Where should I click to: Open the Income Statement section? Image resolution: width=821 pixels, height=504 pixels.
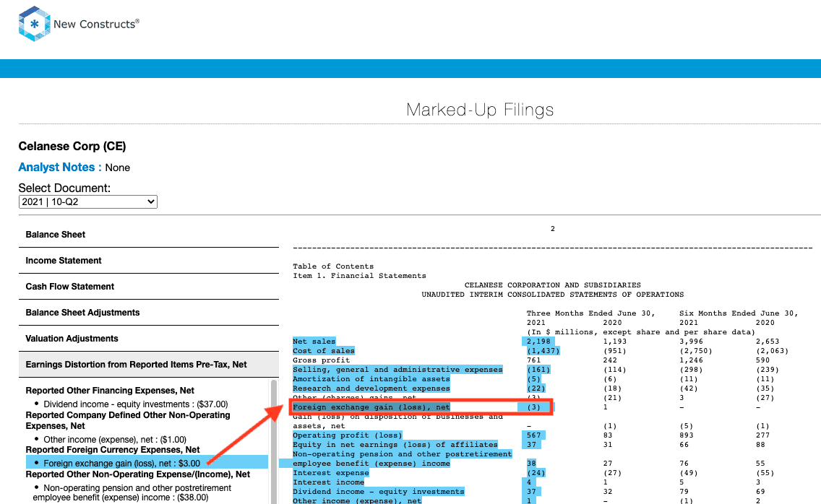click(x=149, y=261)
